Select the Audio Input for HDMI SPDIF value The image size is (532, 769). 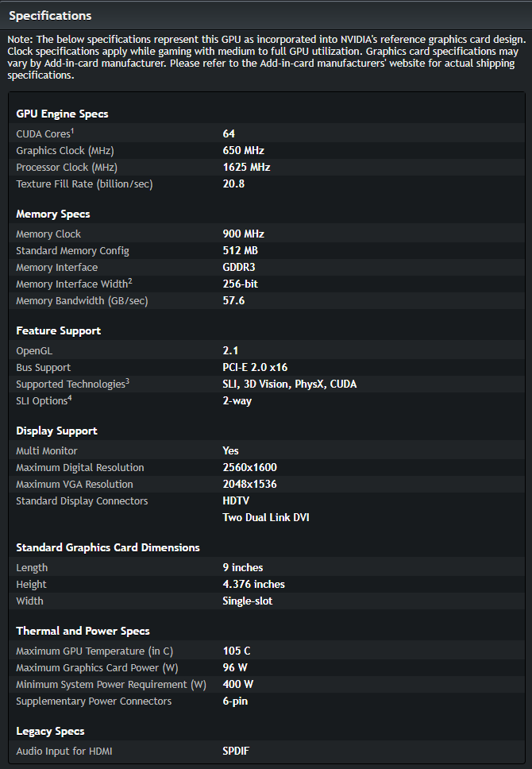pos(236,751)
